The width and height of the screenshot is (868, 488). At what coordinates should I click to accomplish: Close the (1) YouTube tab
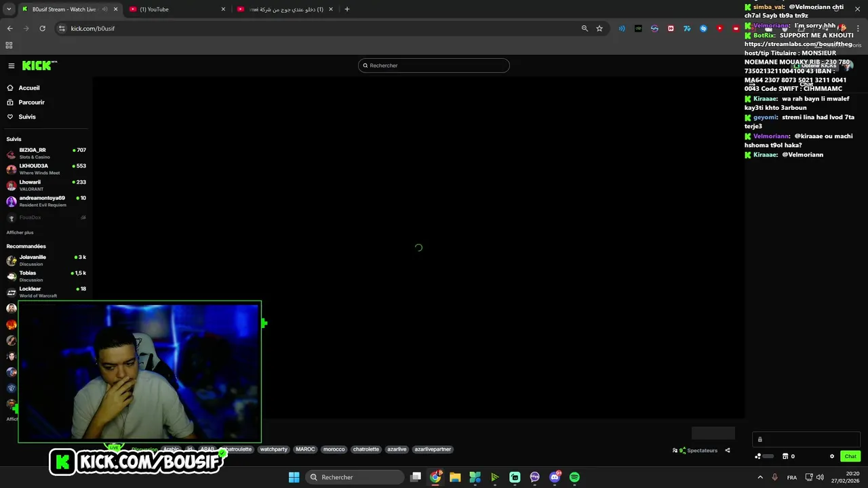223,9
